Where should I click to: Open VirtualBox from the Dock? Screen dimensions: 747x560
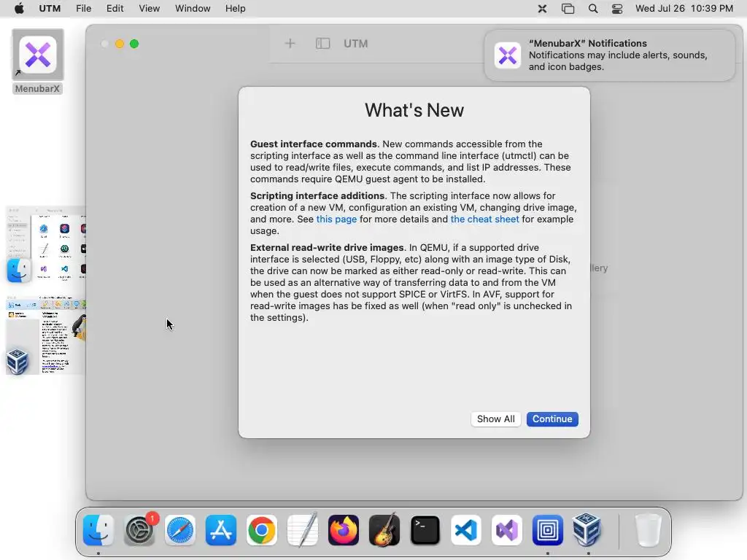(587, 530)
